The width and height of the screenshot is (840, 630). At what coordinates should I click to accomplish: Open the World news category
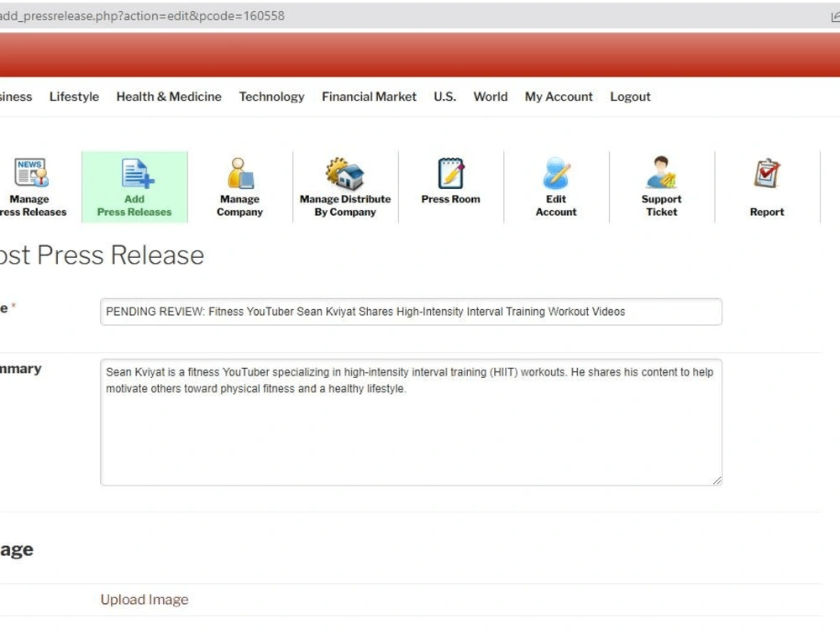491,97
